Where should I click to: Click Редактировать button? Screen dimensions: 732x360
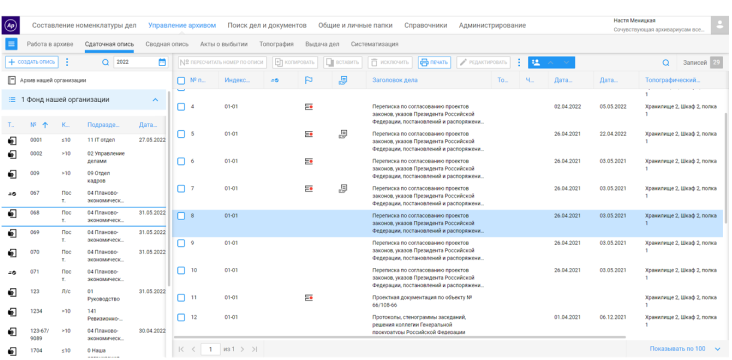(484, 62)
